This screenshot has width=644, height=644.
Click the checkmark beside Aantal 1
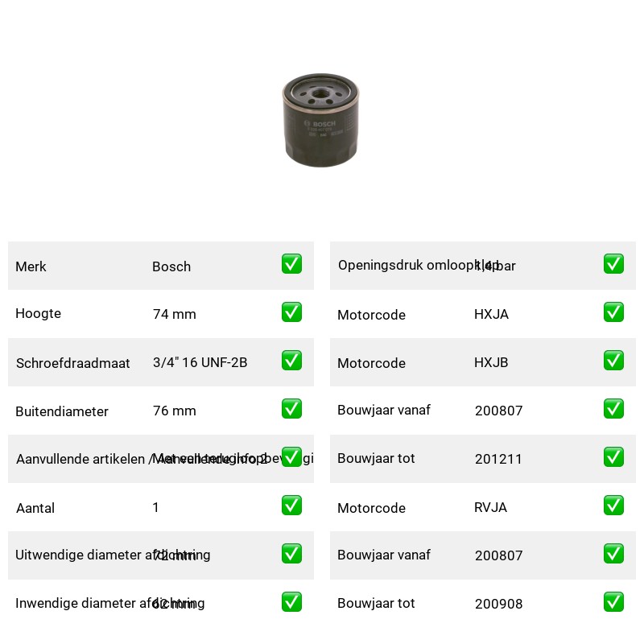(291, 506)
